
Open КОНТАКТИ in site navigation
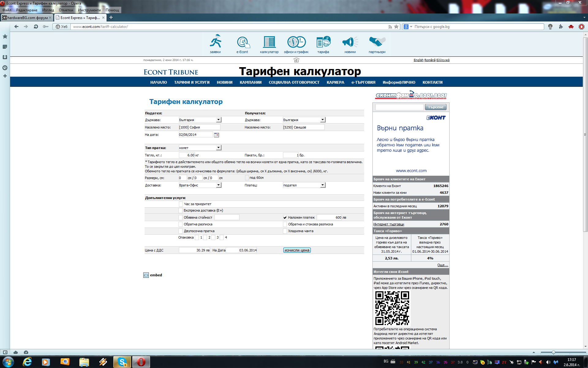[x=432, y=82]
